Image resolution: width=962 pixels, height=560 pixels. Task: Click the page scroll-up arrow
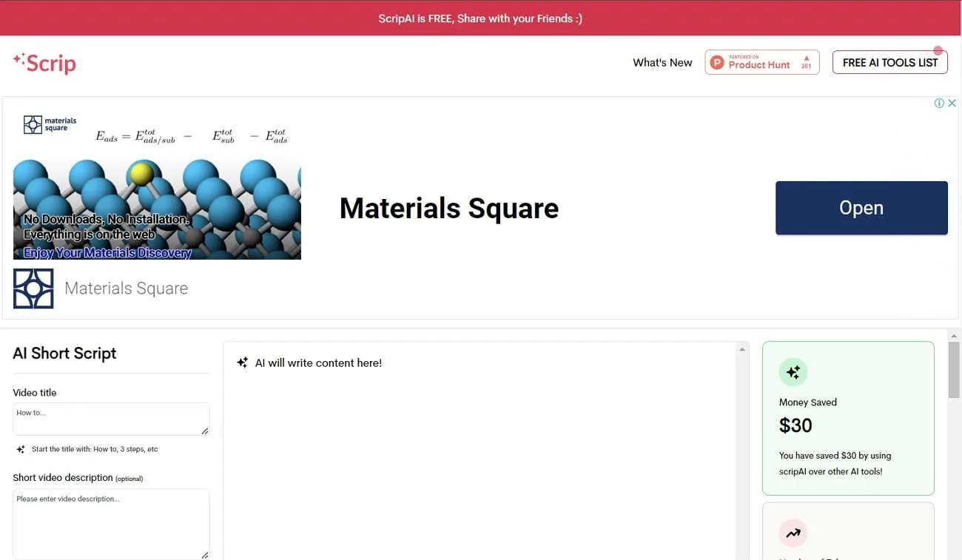(x=955, y=335)
